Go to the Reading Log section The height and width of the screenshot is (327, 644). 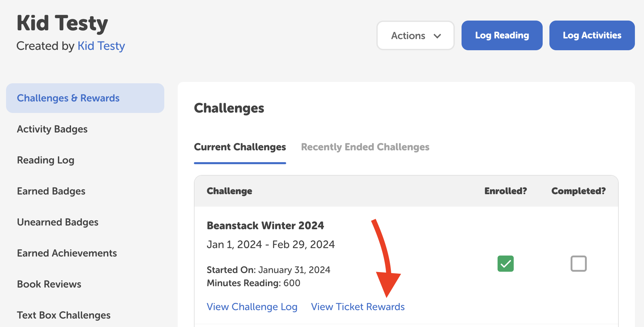45,160
